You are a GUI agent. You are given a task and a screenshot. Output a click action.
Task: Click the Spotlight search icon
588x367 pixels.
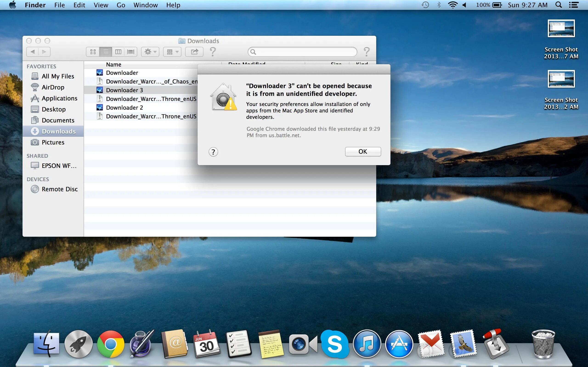(558, 5)
